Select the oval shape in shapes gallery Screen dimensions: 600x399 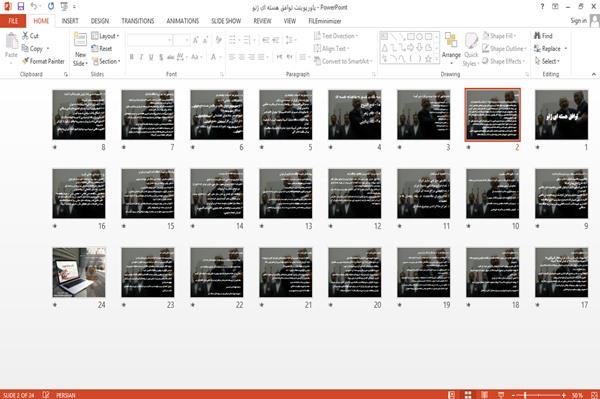(419, 37)
